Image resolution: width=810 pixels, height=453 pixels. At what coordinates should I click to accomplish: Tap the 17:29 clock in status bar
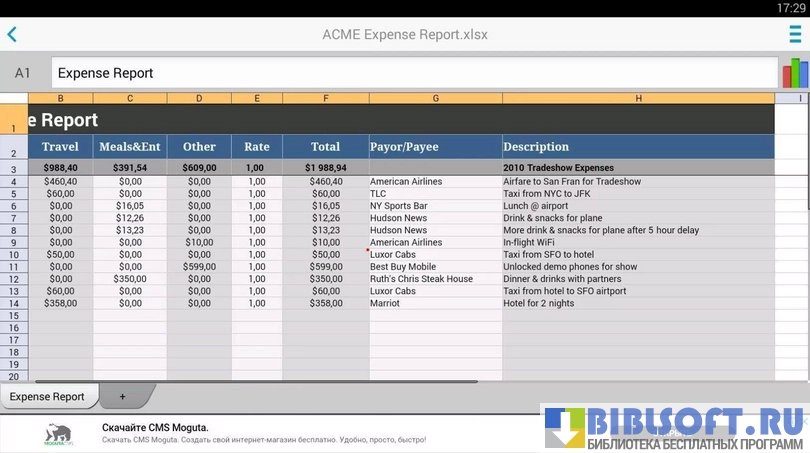tap(790, 8)
